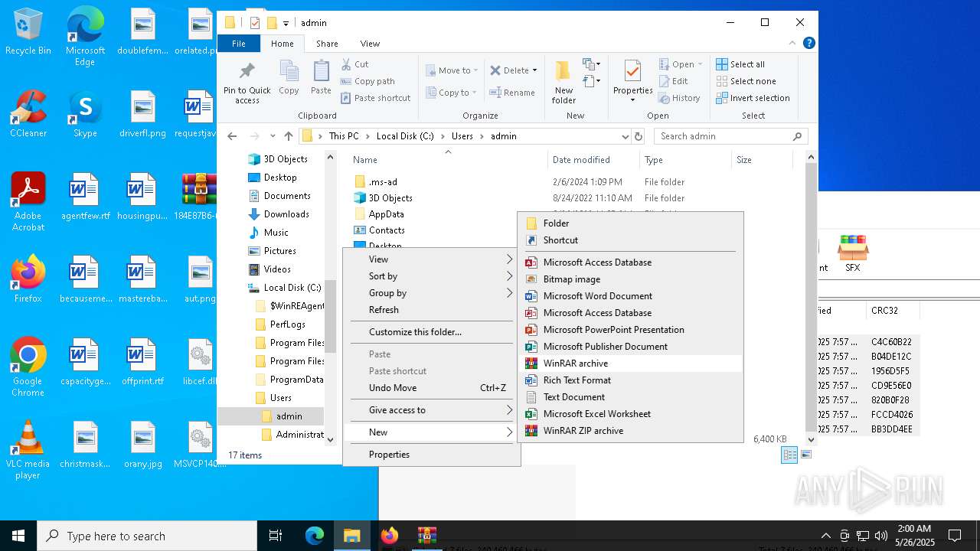The width and height of the screenshot is (980, 551).
Task: Click the WinRAR SFX toolbar icon
Action: coord(852,253)
